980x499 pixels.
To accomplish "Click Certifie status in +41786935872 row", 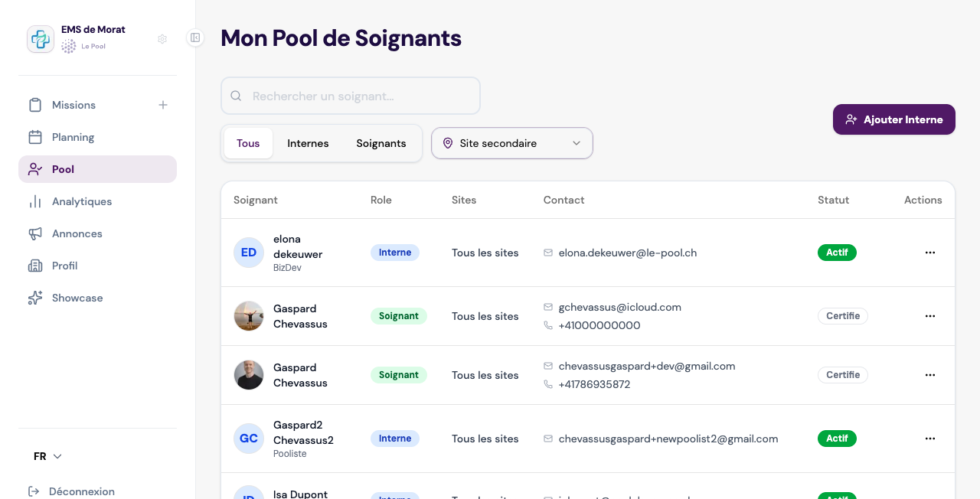I will point(843,375).
